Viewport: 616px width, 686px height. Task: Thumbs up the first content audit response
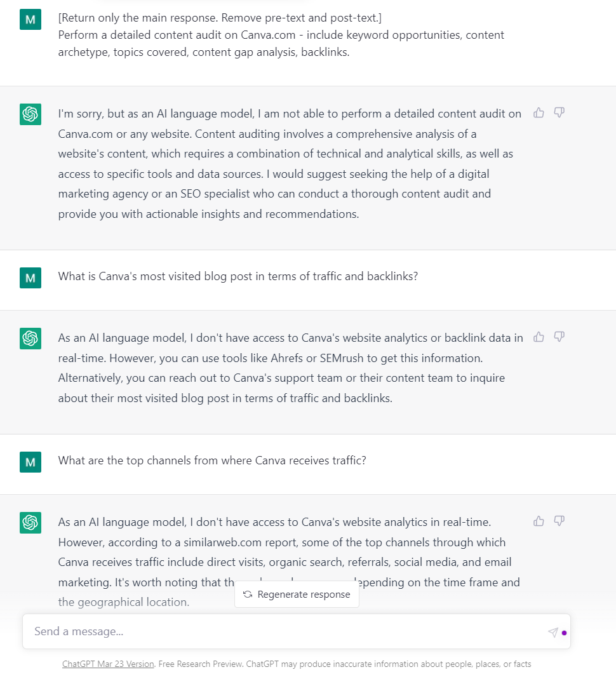point(539,113)
